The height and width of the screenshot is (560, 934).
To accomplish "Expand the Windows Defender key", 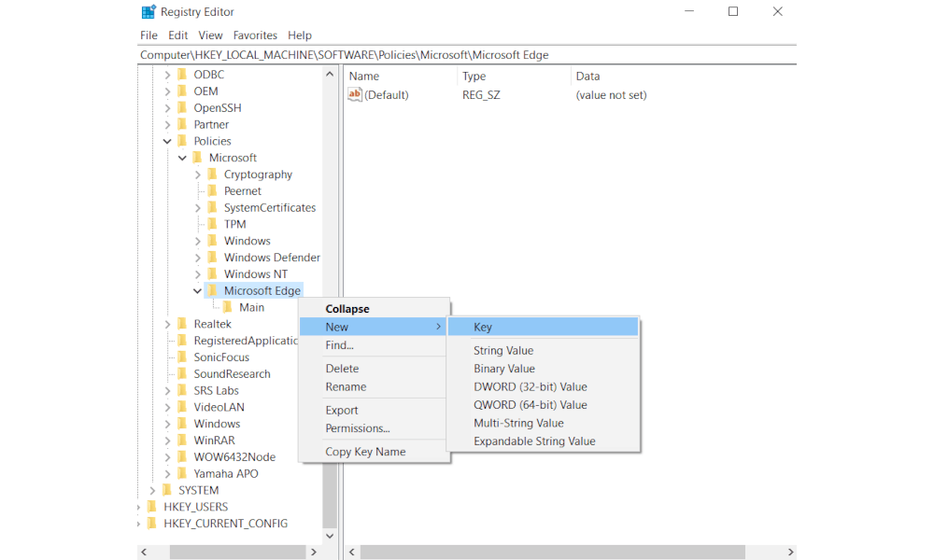I will 198,258.
